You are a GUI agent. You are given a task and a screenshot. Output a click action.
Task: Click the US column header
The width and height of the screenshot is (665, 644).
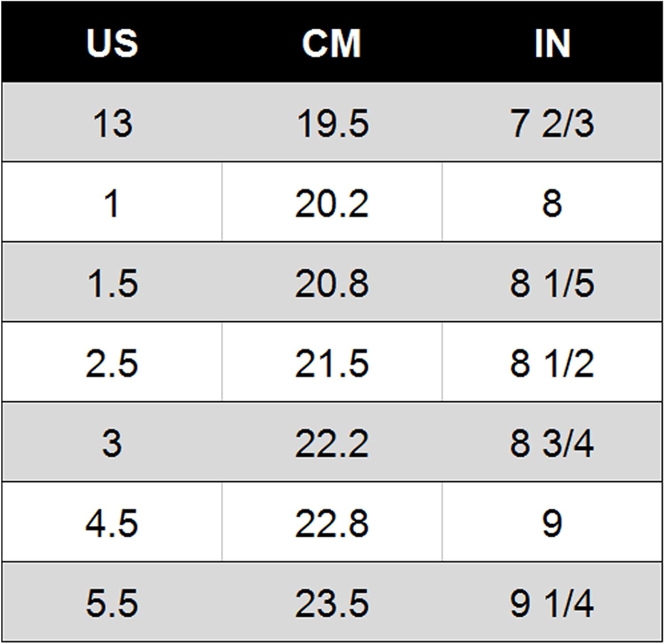112,43
